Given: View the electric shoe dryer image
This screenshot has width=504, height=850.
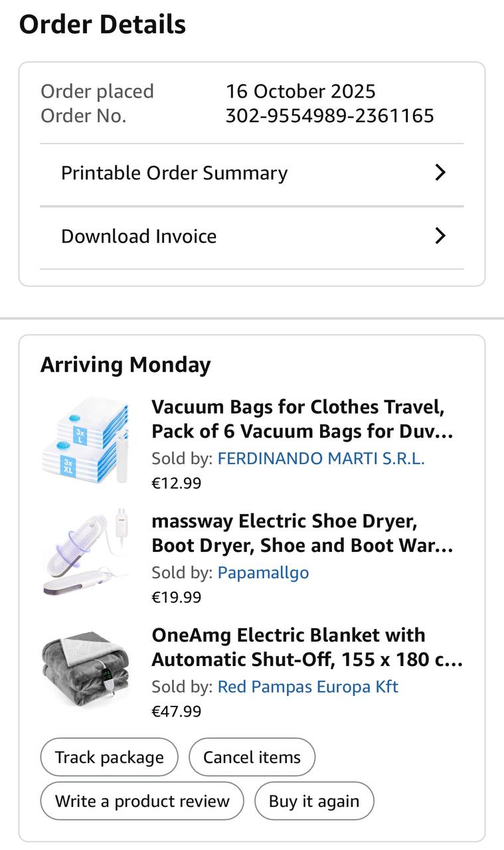Looking at the screenshot, I should coord(85,552).
